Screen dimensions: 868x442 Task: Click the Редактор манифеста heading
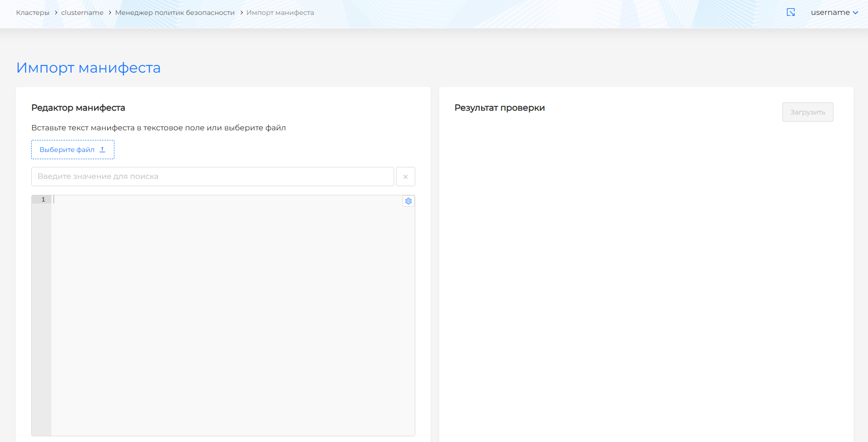(78, 108)
